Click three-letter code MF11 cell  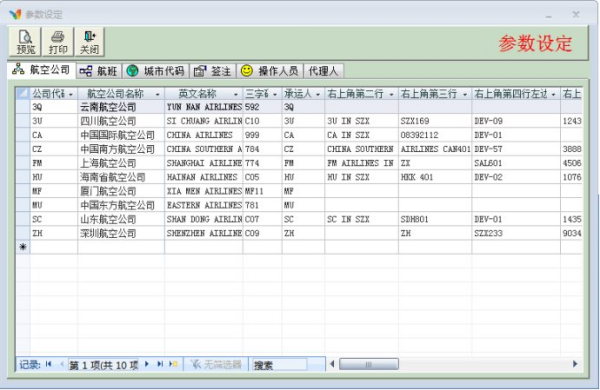pyautogui.click(x=262, y=191)
